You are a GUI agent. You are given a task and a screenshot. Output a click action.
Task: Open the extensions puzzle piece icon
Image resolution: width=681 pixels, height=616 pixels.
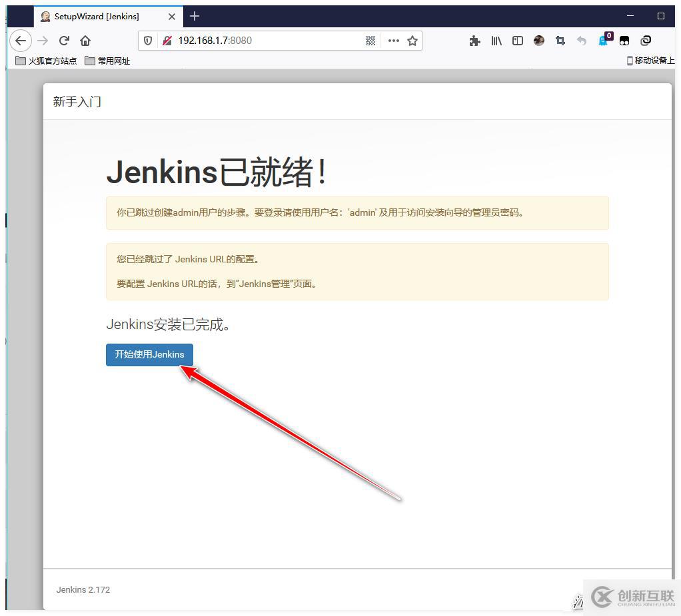click(474, 41)
